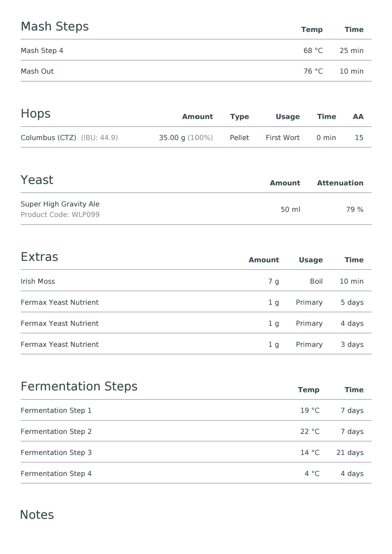This screenshot has height=554, width=392.
Task: Open the Super High Gravity Ale yeast
Action: (x=60, y=204)
